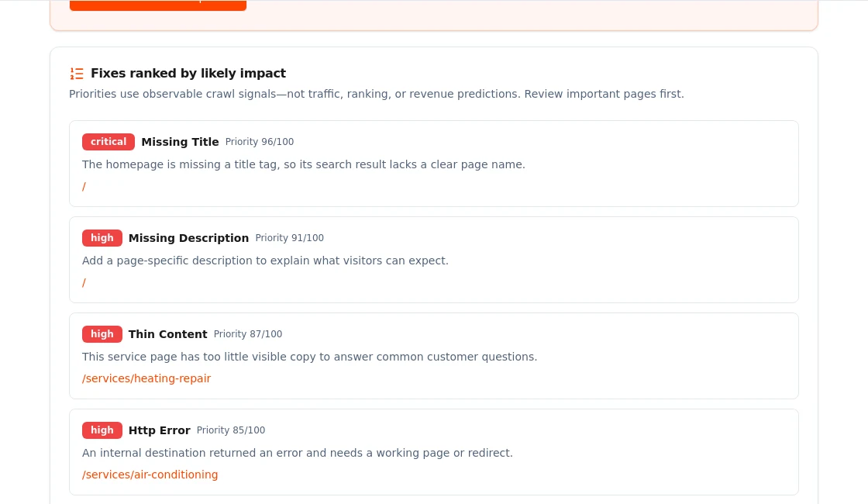The image size is (868, 504).
Task: Click the high badge next to Http Error
Action: [x=102, y=430]
